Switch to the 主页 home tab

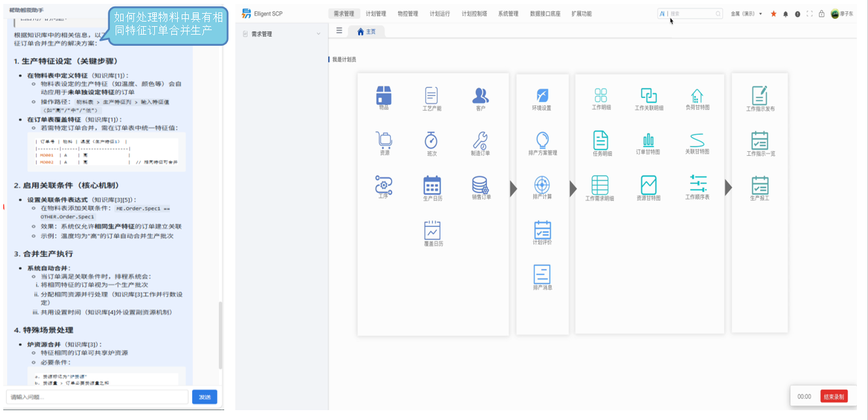(366, 31)
